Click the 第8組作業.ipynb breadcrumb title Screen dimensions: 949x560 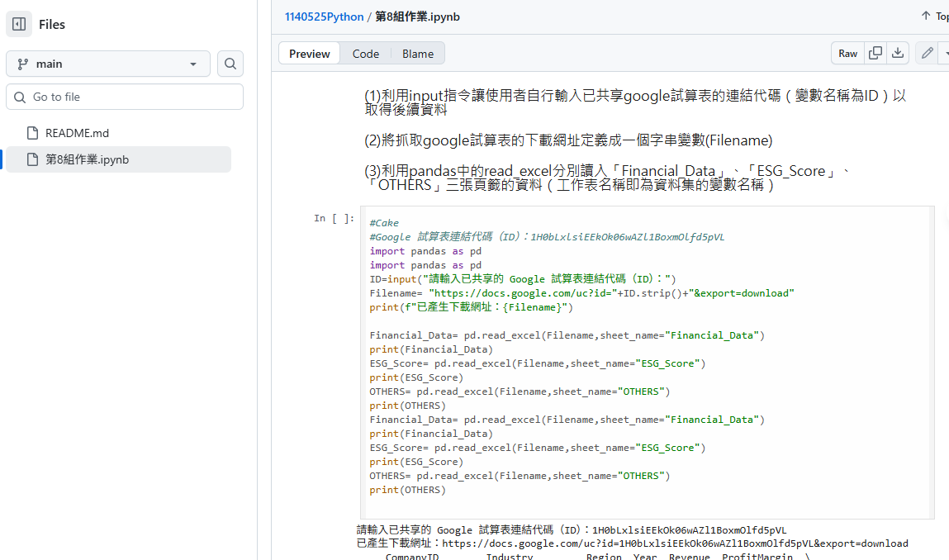click(417, 17)
